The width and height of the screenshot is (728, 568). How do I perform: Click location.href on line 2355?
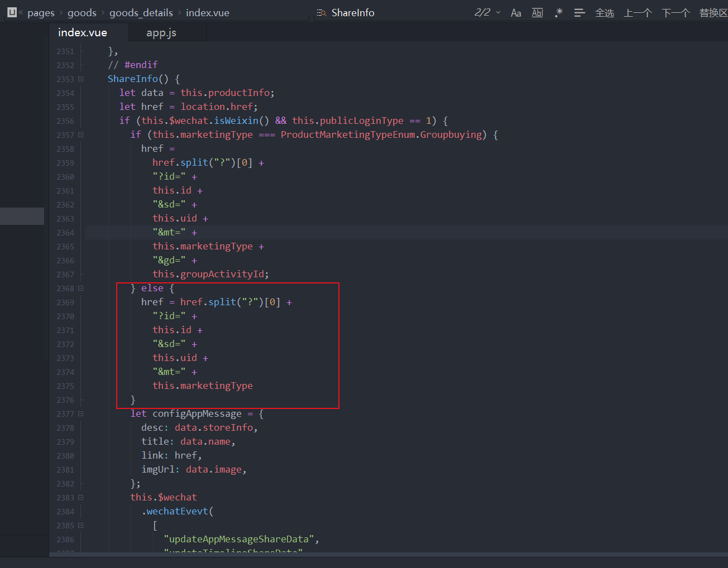(217, 107)
